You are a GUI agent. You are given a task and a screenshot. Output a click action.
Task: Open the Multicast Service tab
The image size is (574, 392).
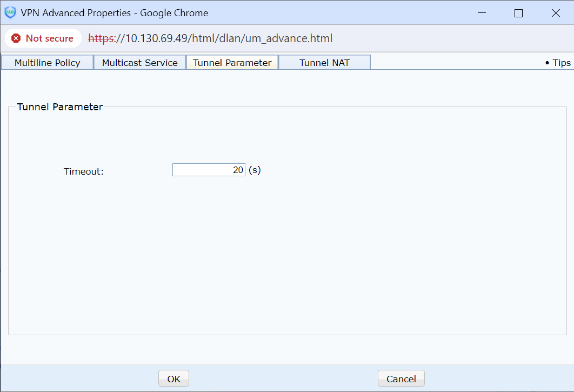pyautogui.click(x=140, y=63)
